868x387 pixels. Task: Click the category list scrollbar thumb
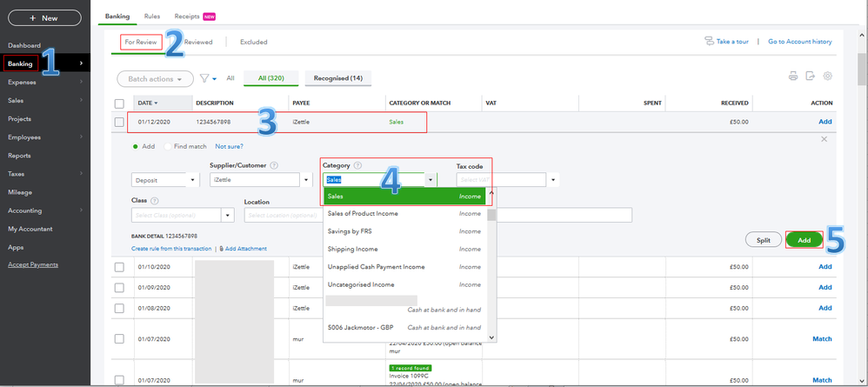tap(491, 215)
